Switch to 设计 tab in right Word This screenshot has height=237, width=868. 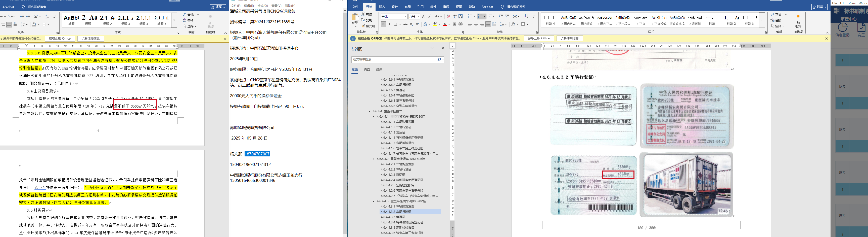coord(395,7)
